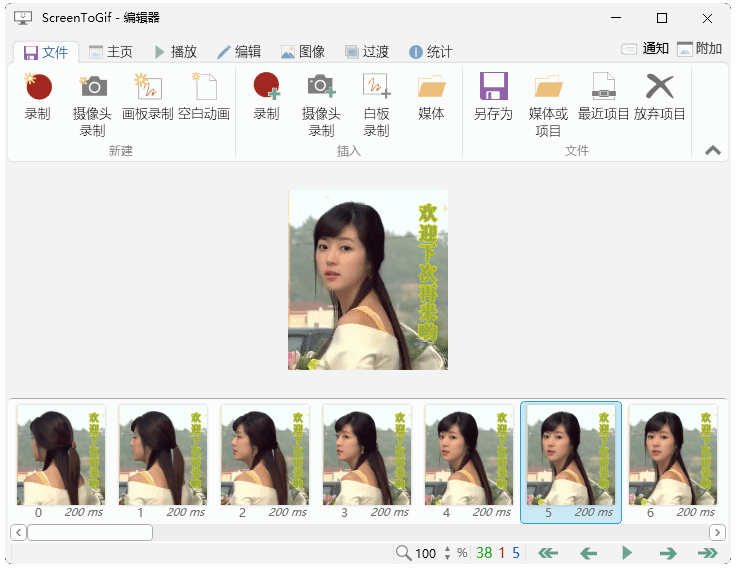Switch to the 编辑 tab
Image resolution: width=740 pixels, height=571 pixels.
[239, 52]
